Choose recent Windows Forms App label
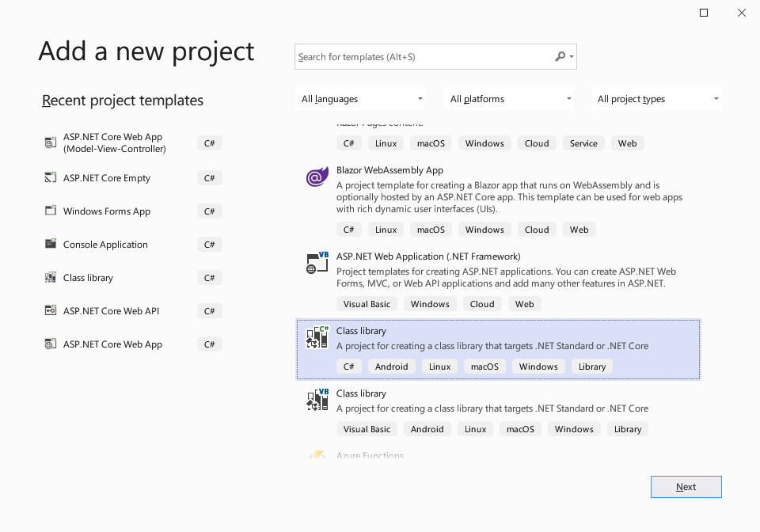The width and height of the screenshot is (760, 532). (107, 211)
